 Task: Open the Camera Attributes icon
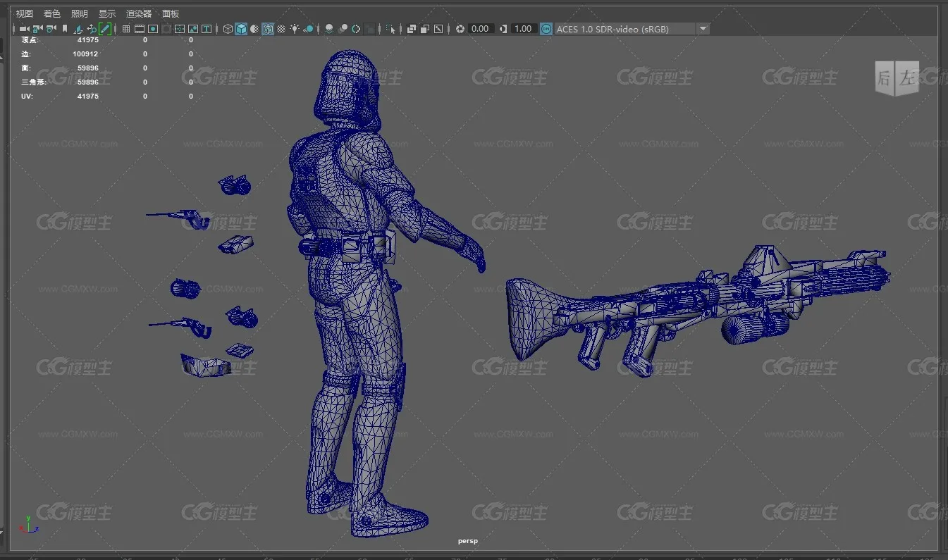tap(51, 29)
